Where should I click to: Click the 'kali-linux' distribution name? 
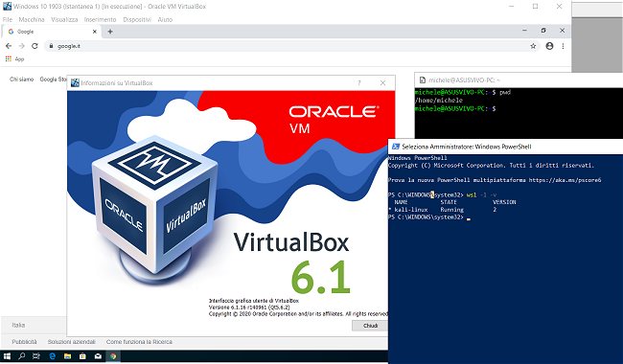coord(411,210)
